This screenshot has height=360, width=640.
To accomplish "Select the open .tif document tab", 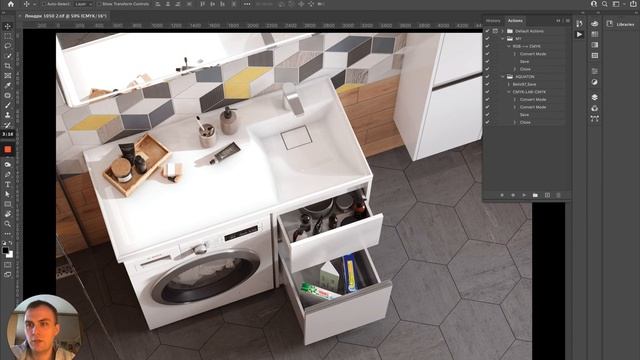I will [65, 16].
